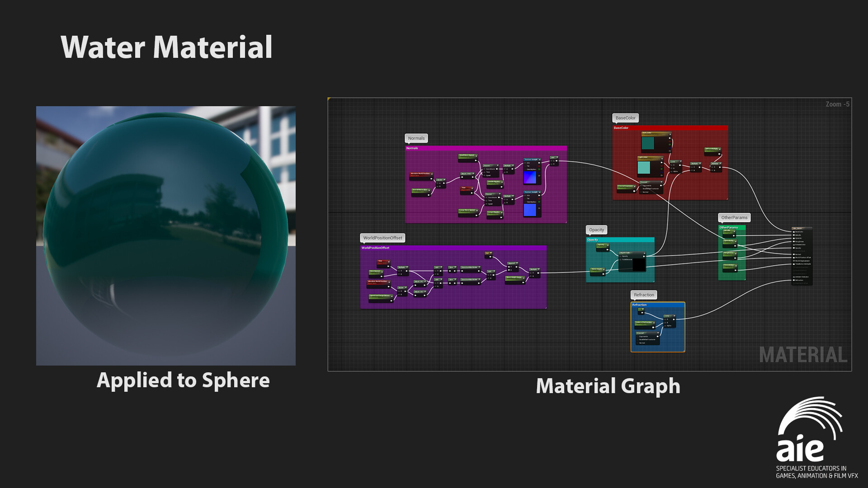The height and width of the screenshot is (488, 868).
Task: Click the green channel output pin on the top Texture Sample
Action: tap(540, 169)
